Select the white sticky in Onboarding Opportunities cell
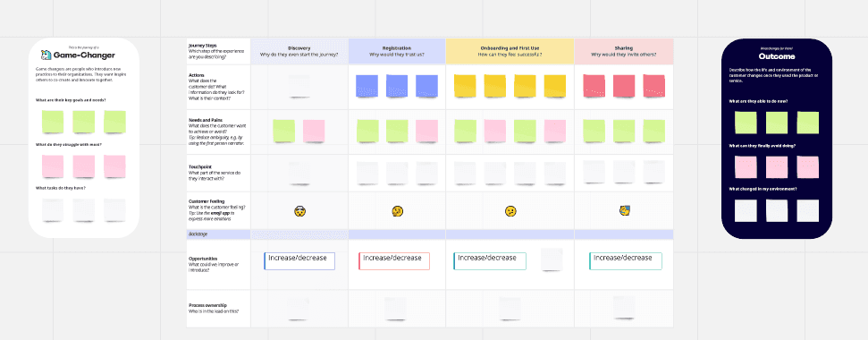Screen dimensions: 868x340 click(x=552, y=259)
